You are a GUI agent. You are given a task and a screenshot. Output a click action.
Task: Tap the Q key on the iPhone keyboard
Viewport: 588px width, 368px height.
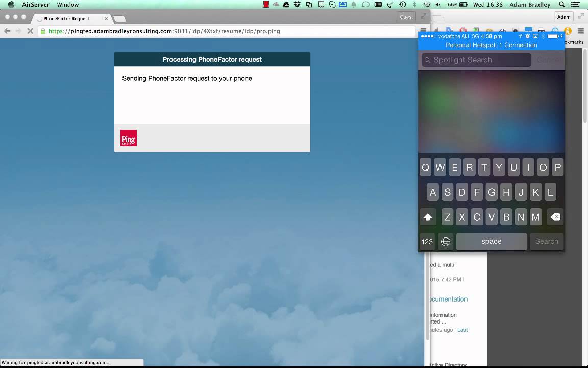tap(425, 167)
